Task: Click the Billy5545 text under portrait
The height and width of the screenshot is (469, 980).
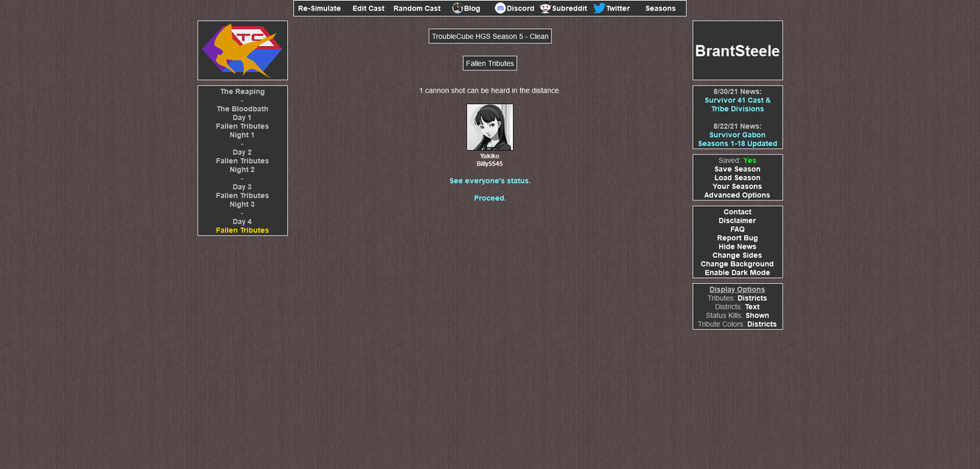Action: [490, 164]
